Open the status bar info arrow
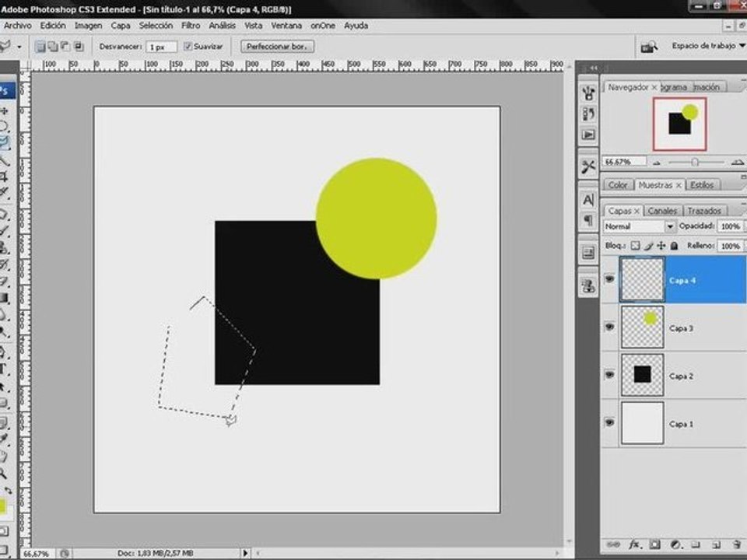This screenshot has width=747, height=560. point(245,553)
